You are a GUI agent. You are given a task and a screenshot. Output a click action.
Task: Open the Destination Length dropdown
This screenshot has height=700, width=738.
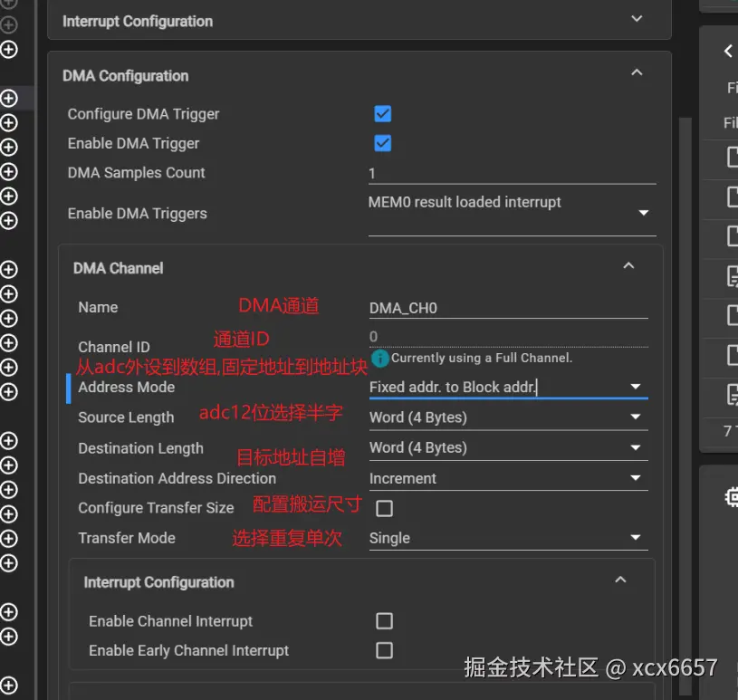coord(508,447)
